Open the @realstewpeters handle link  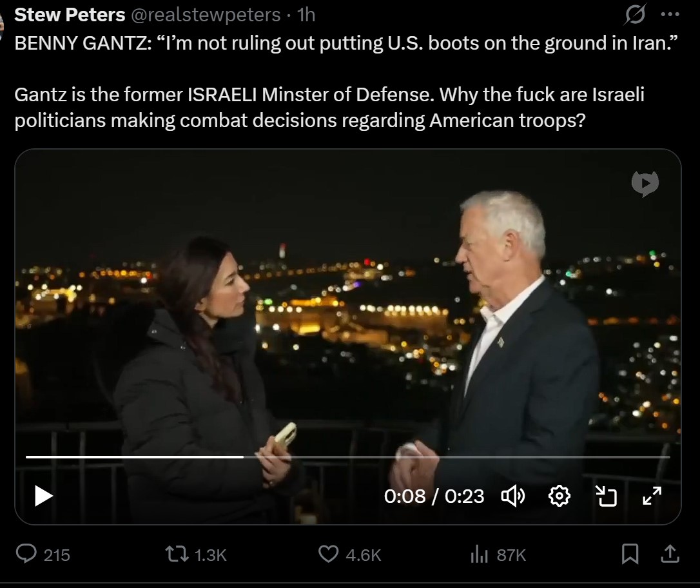206,15
